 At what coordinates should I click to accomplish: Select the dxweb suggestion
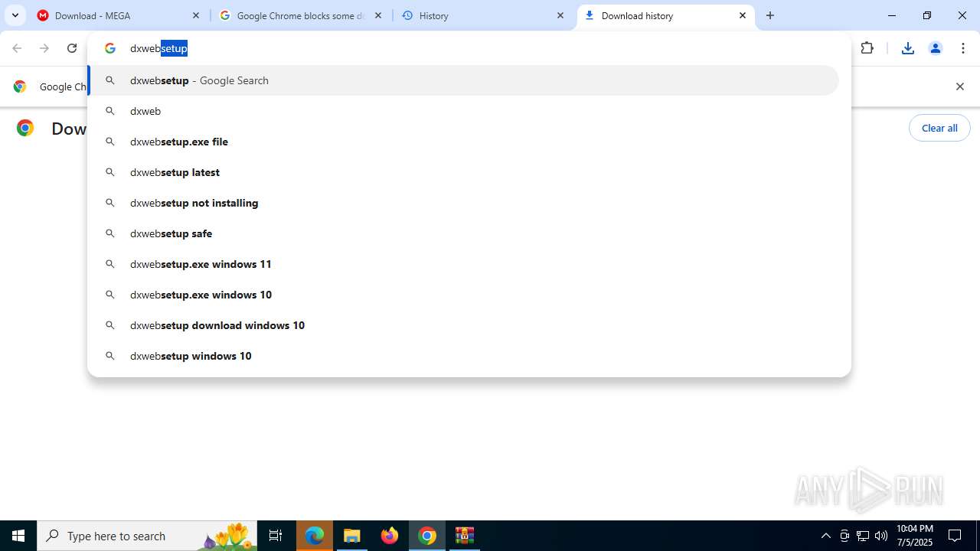pos(463,111)
